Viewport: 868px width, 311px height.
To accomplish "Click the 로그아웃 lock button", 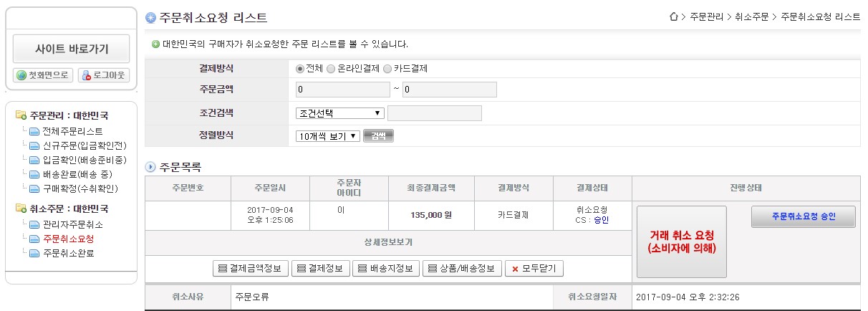I will (104, 75).
